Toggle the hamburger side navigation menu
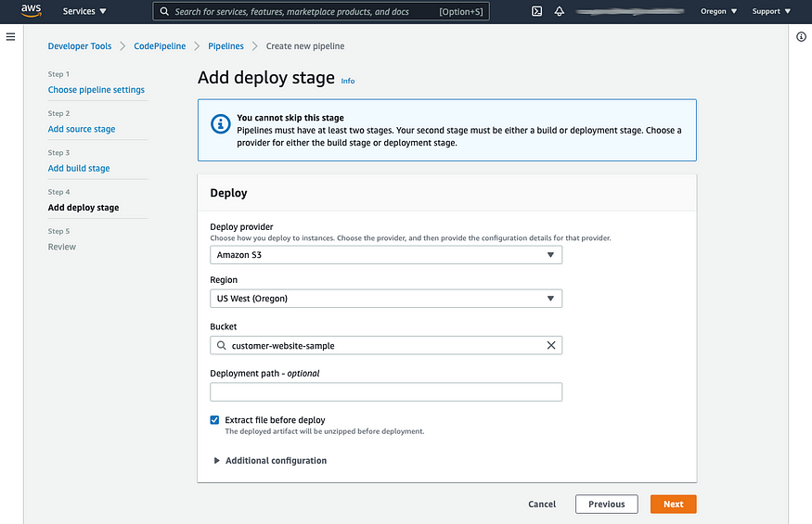This screenshot has width=812, height=524. [10, 37]
